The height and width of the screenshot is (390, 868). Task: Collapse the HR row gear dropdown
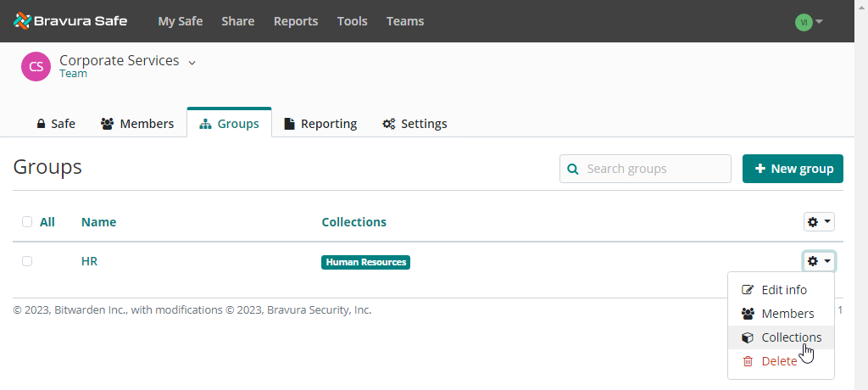pyautogui.click(x=819, y=261)
